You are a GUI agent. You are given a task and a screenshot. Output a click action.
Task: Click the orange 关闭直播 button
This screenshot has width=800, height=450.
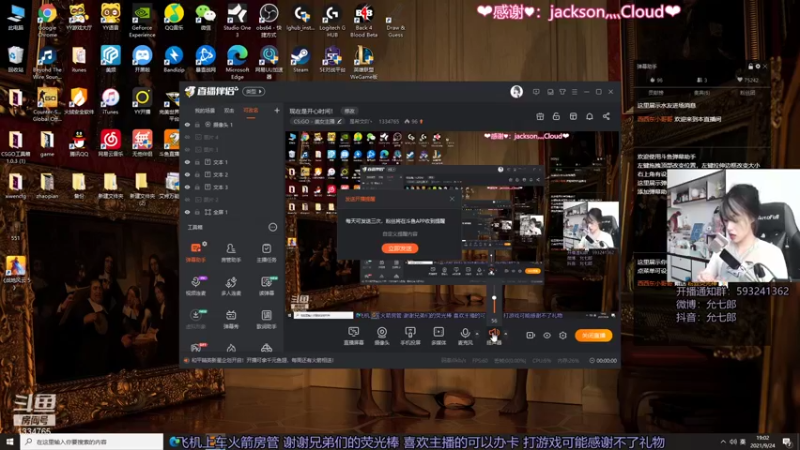coord(593,335)
